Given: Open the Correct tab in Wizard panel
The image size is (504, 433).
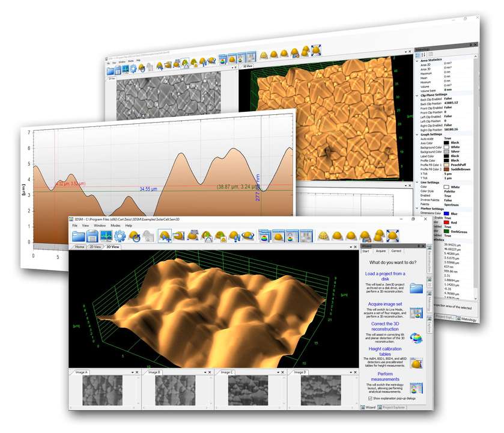Looking at the screenshot, I should tap(396, 251).
